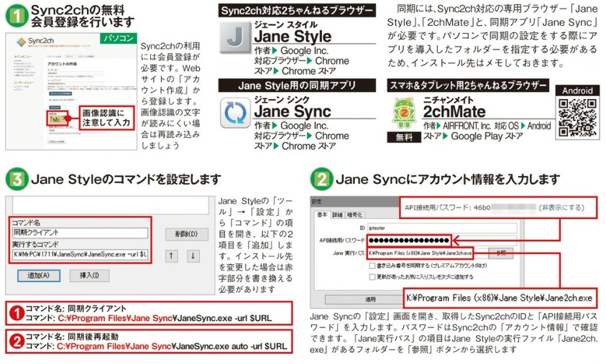Viewport: 606px width, 364px height.
Task: Click the '2chMate' heading text
Action: 454,111
